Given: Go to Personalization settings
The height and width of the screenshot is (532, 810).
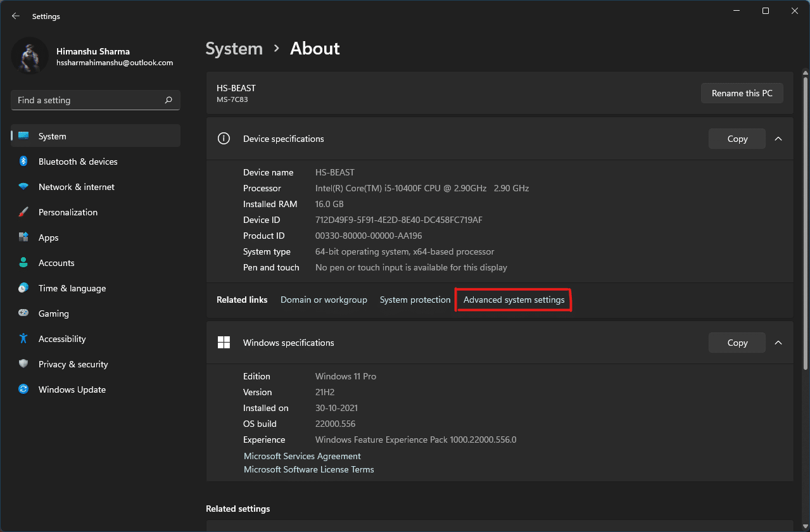Looking at the screenshot, I should [96, 212].
